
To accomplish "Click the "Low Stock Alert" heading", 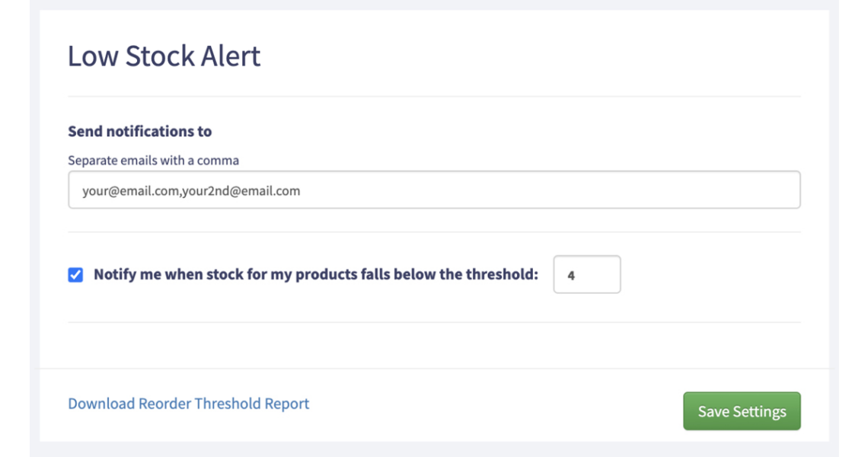I will (164, 56).
